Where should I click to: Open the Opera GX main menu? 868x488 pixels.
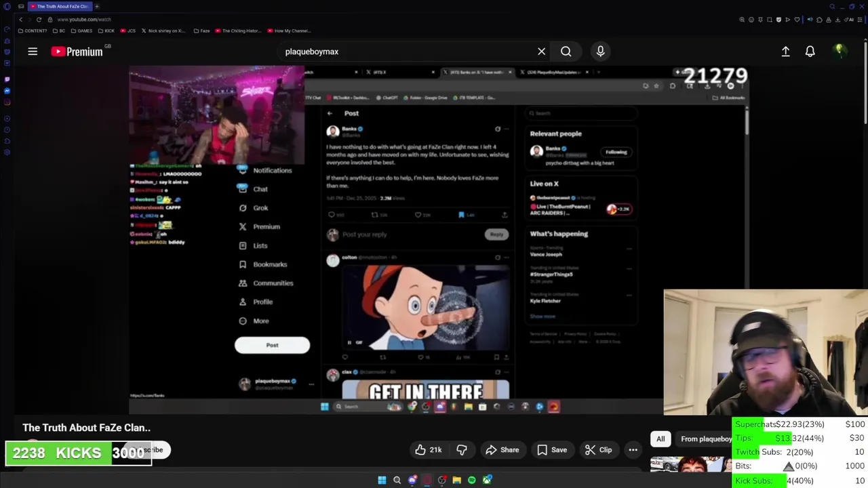pos(7,6)
